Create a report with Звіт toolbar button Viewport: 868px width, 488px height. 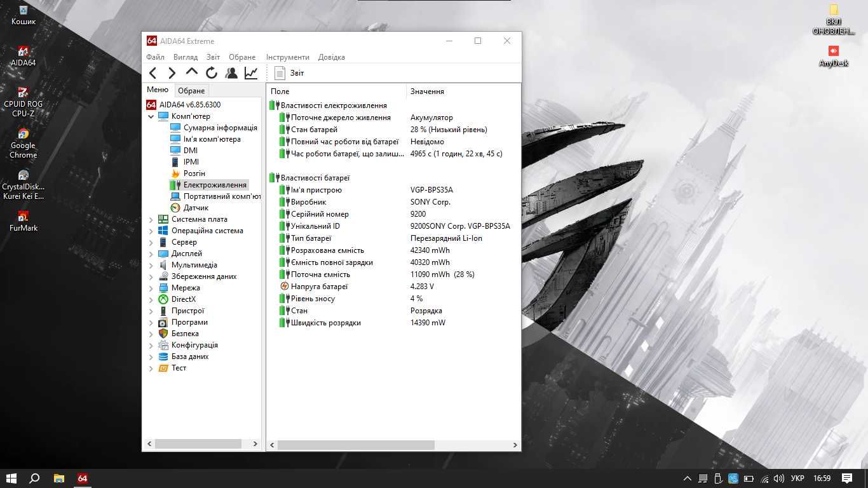tap(289, 73)
